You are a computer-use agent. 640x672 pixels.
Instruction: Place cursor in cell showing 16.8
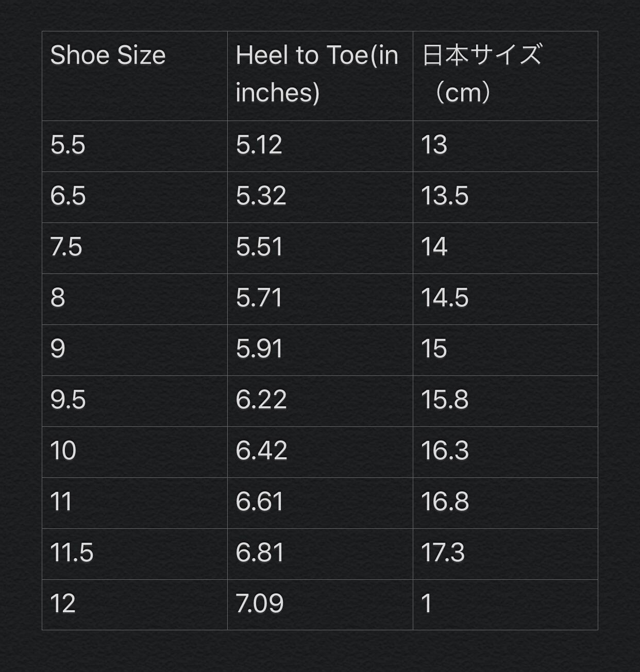point(505,503)
